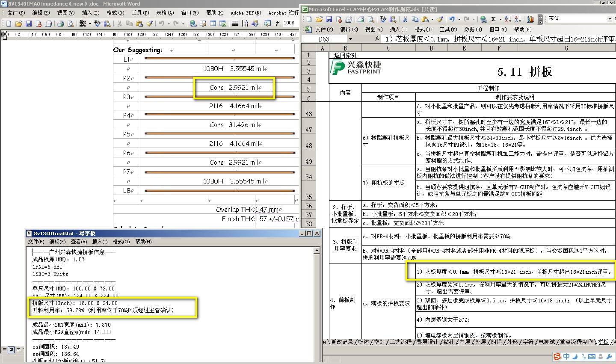This screenshot has height=364, width=616.
Task: Click the Sogou input method icon in tray
Action: tap(557, 357)
